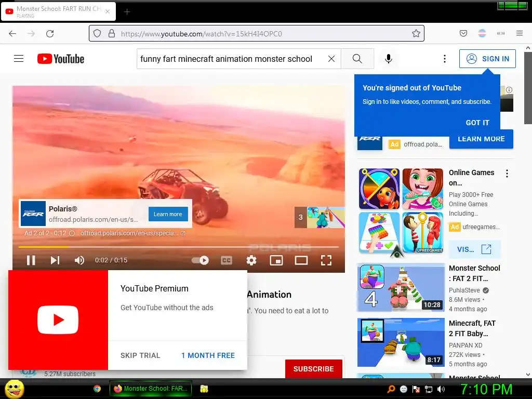Go to the YouTube home logo

pyautogui.click(x=61, y=59)
